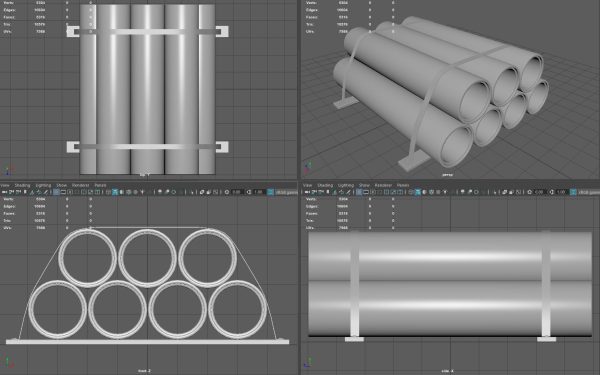Open View menu of side view panel
Viewport: 600px width, 375px height.
308,185
